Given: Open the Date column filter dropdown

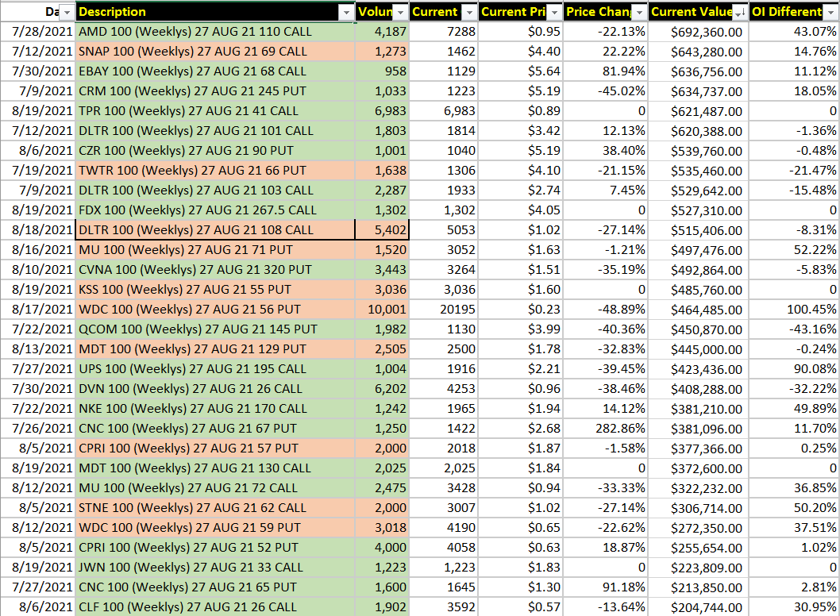Looking at the screenshot, I should 67,13.
